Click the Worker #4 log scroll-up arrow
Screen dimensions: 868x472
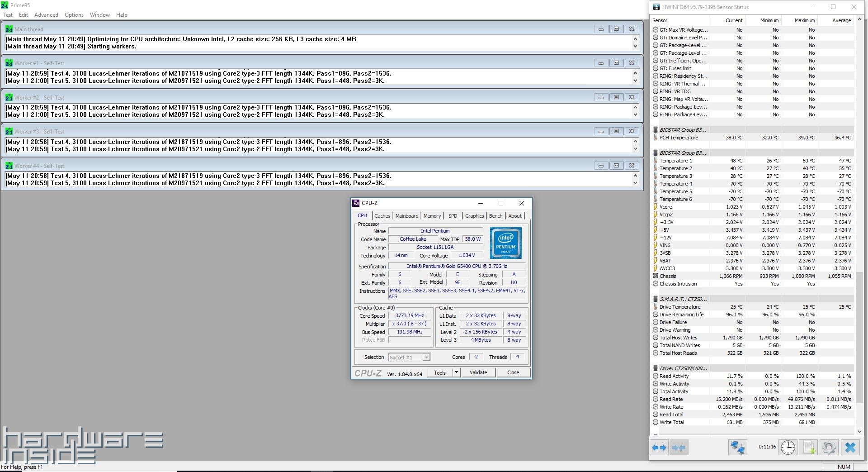[635, 176]
